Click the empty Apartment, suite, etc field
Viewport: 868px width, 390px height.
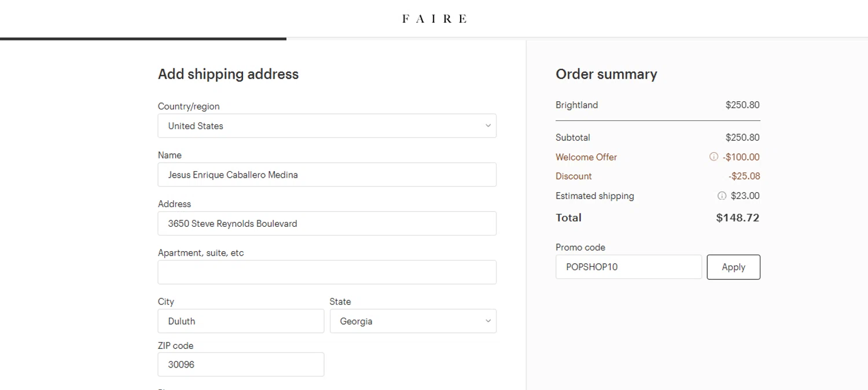[326, 272]
